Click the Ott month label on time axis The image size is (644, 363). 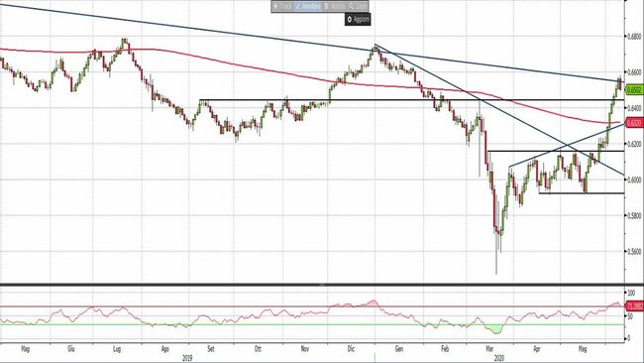click(x=258, y=349)
